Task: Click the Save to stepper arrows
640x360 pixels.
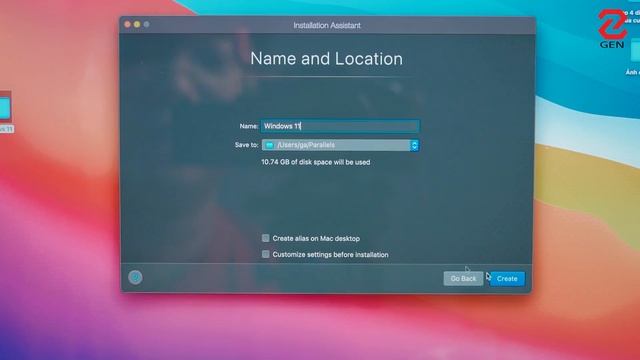Action: click(414, 145)
